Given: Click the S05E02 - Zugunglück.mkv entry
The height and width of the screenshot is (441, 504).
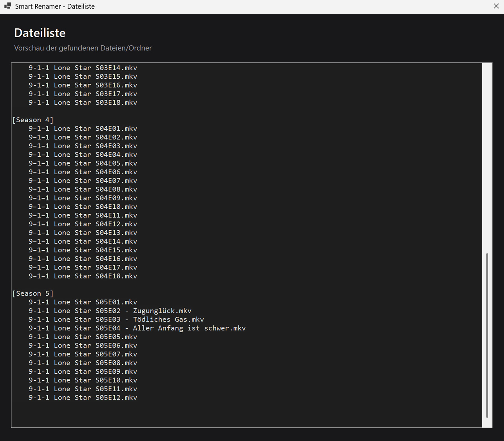Looking at the screenshot, I should coord(110,311).
